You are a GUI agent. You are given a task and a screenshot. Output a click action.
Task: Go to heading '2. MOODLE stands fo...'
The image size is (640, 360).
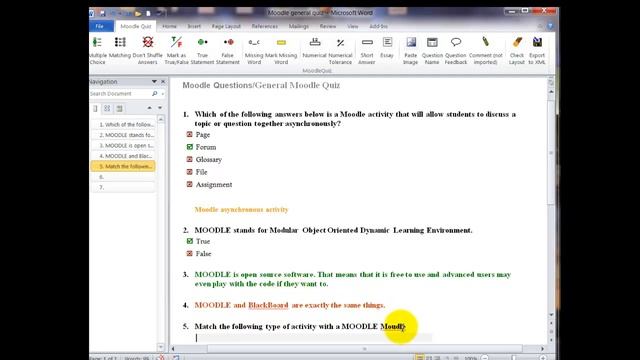click(123, 135)
